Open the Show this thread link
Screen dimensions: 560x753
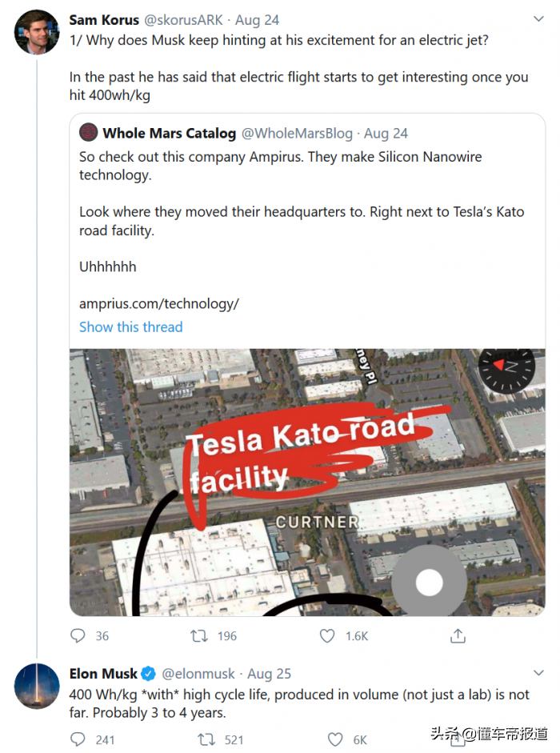pyautogui.click(x=130, y=326)
